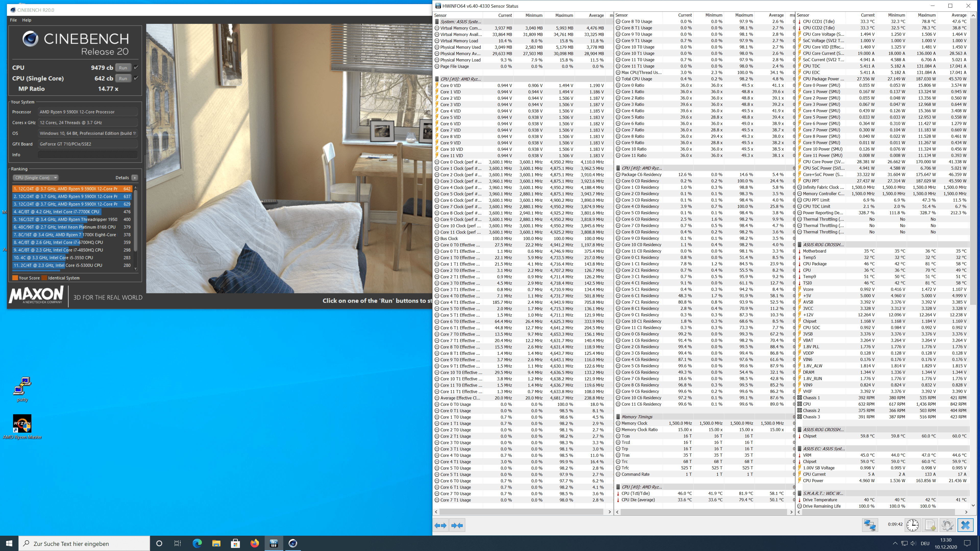Start logging with the log file icon

930,525
